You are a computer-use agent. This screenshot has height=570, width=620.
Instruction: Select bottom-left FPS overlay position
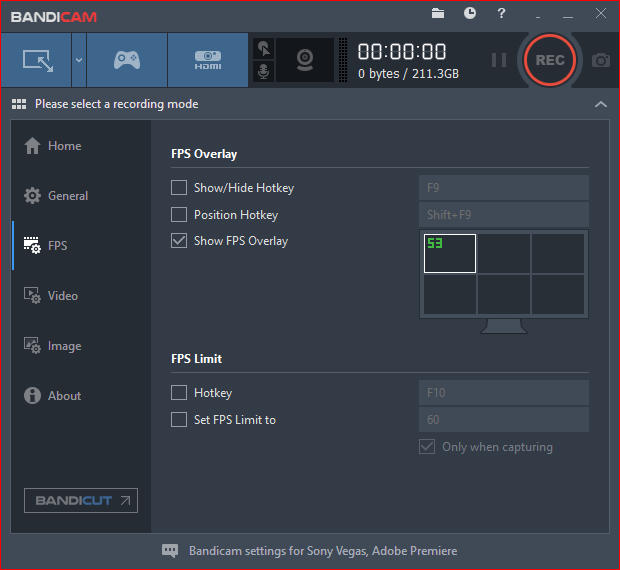tap(450, 294)
